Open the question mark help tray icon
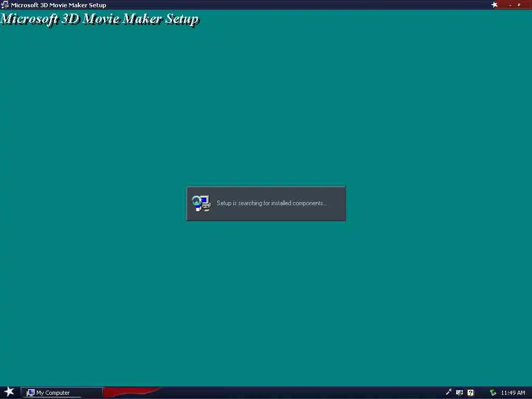This screenshot has height=399, width=532. pos(471,393)
